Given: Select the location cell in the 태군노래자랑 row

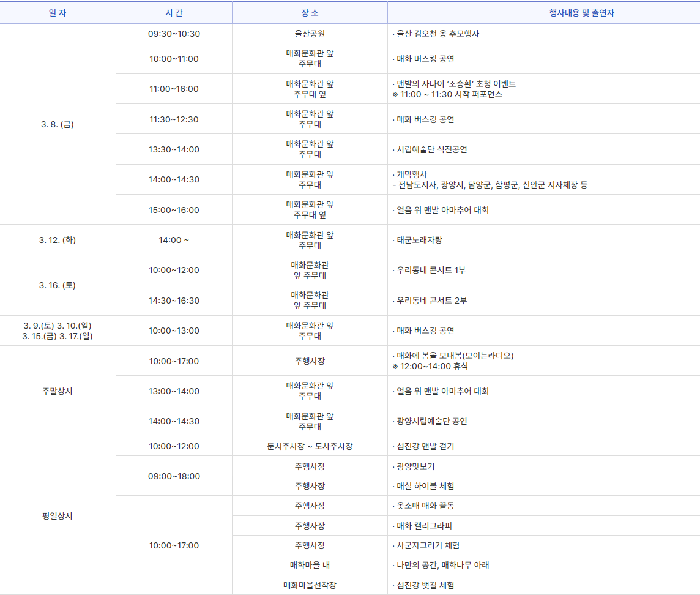Looking at the screenshot, I should click(310, 240).
